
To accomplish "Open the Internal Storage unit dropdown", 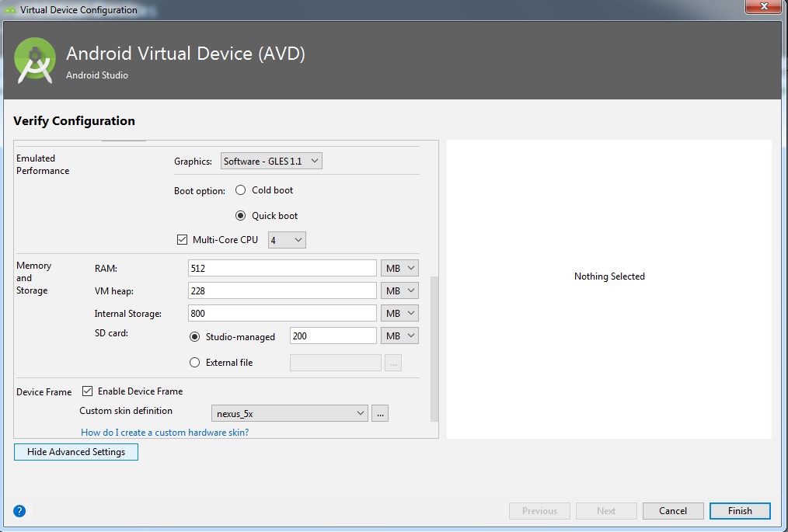I will coord(399,314).
